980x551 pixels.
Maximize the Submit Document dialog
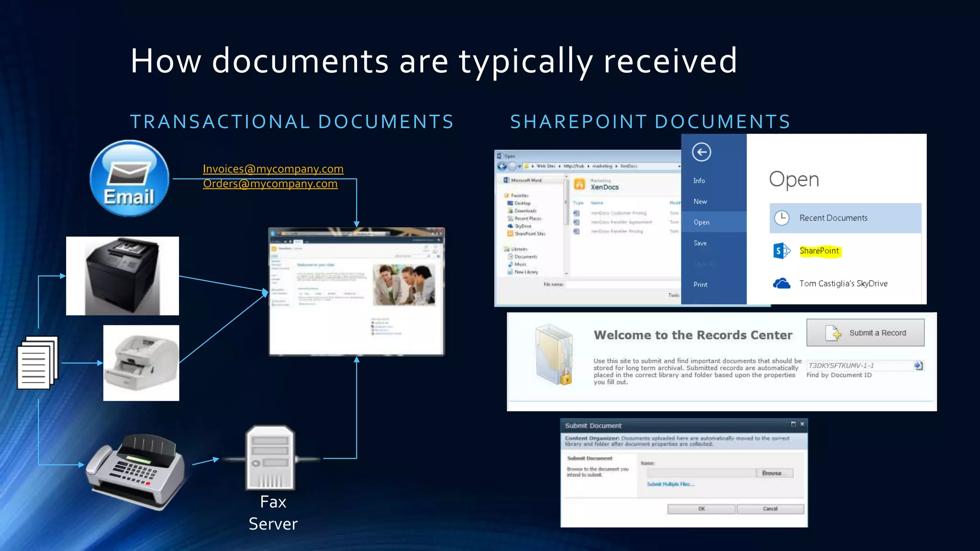[x=793, y=424]
